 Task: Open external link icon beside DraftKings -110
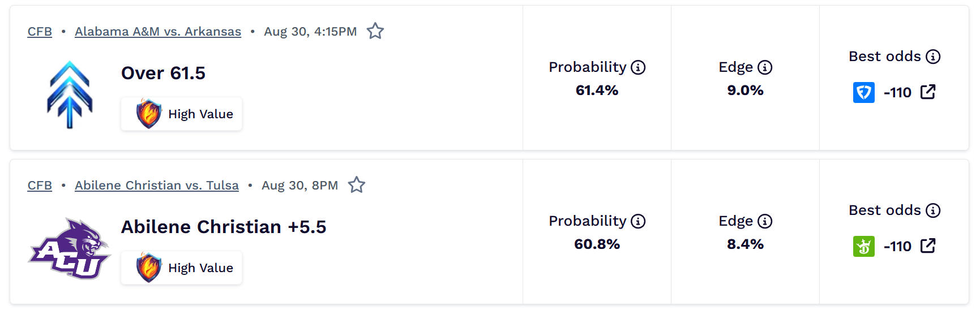[x=928, y=246]
